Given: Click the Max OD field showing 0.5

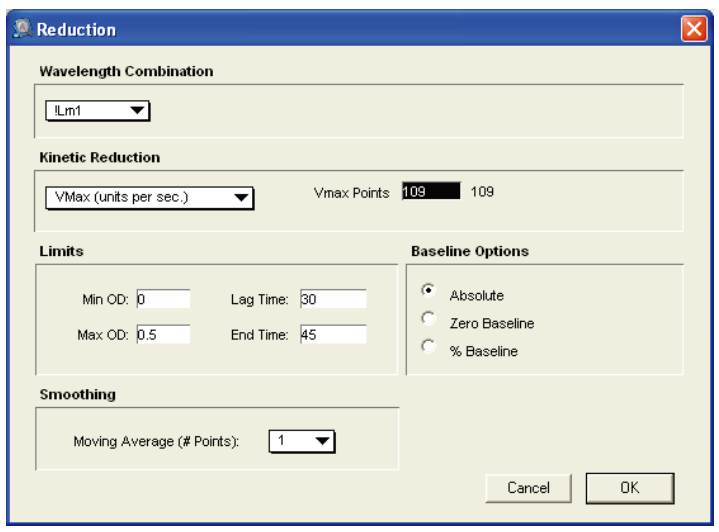Looking at the screenshot, I should (163, 335).
